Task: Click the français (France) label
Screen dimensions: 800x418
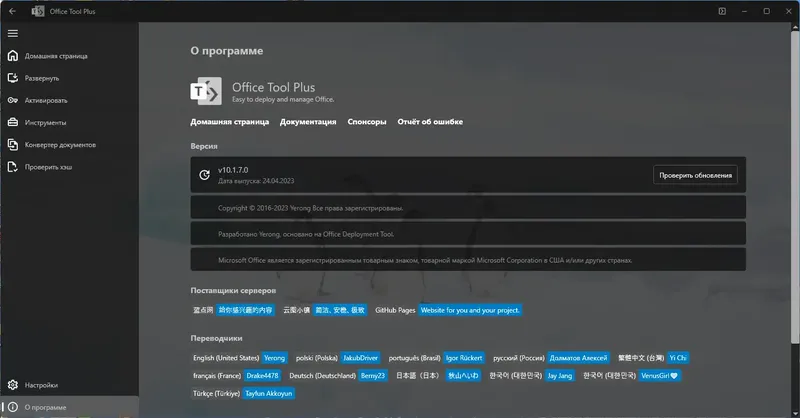Action: 217,376
